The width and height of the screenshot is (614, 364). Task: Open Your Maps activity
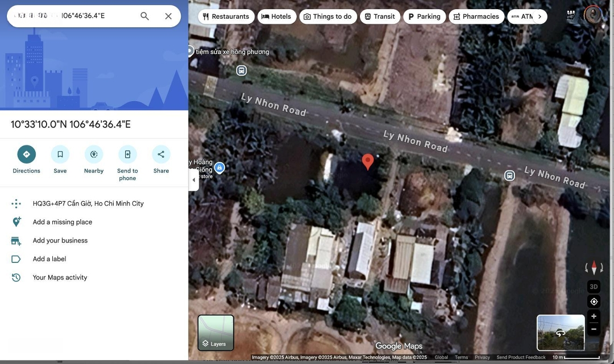(60, 278)
